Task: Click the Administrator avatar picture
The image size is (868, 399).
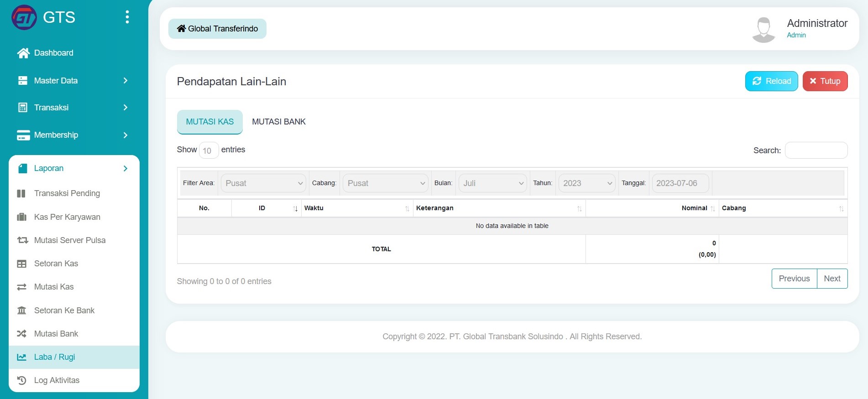Action: [x=763, y=30]
